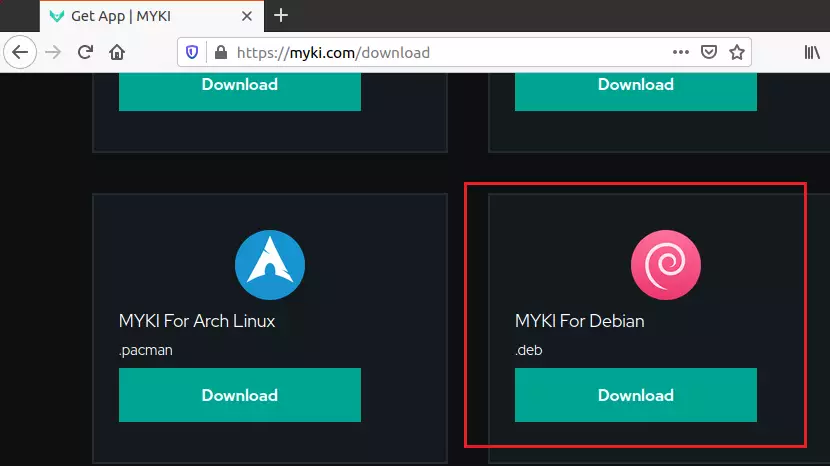Image resolution: width=830 pixels, height=466 pixels.
Task: Open the page actions three-dots menu
Action: click(681, 52)
